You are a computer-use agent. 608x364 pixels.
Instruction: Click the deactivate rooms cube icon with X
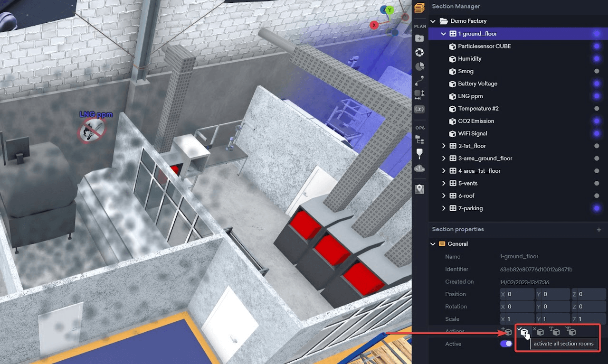(x=540, y=332)
